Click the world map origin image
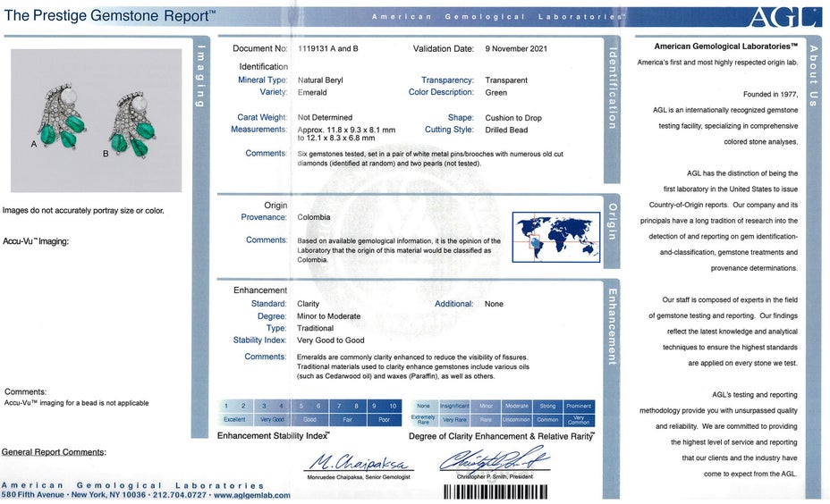The height and width of the screenshot is (504, 830). pyautogui.click(x=555, y=237)
